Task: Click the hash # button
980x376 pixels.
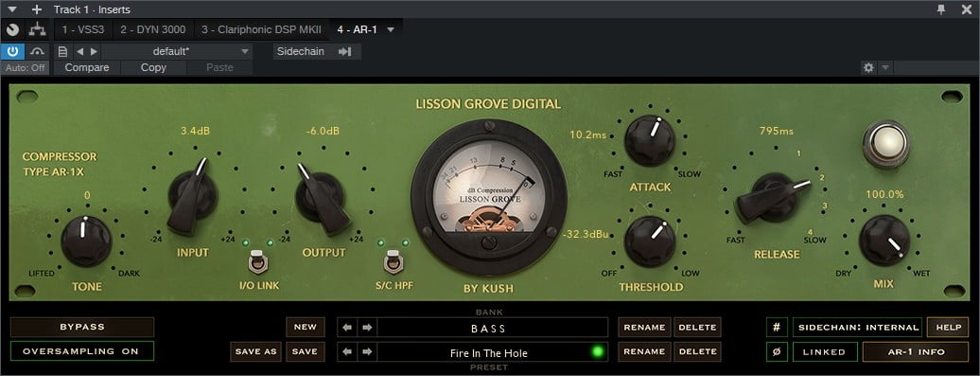Action: pyautogui.click(x=777, y=327)
